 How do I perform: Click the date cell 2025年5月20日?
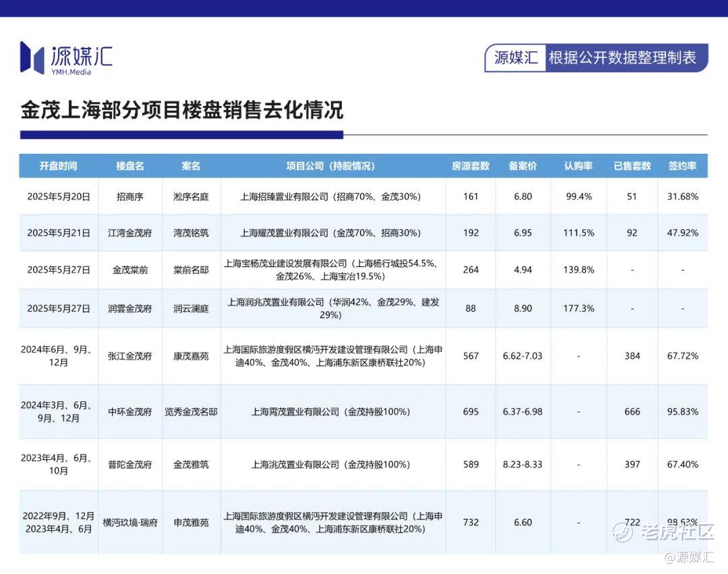coord(59,196)
